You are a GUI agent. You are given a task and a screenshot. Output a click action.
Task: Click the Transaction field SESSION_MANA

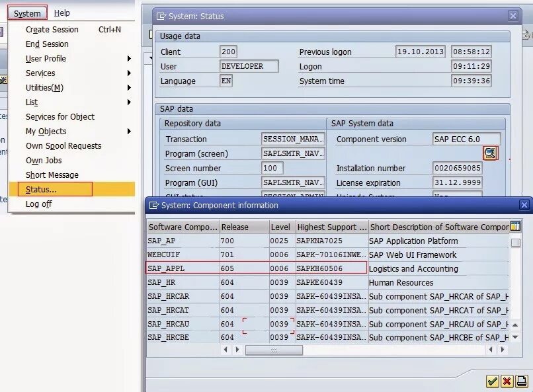point(293,139)
